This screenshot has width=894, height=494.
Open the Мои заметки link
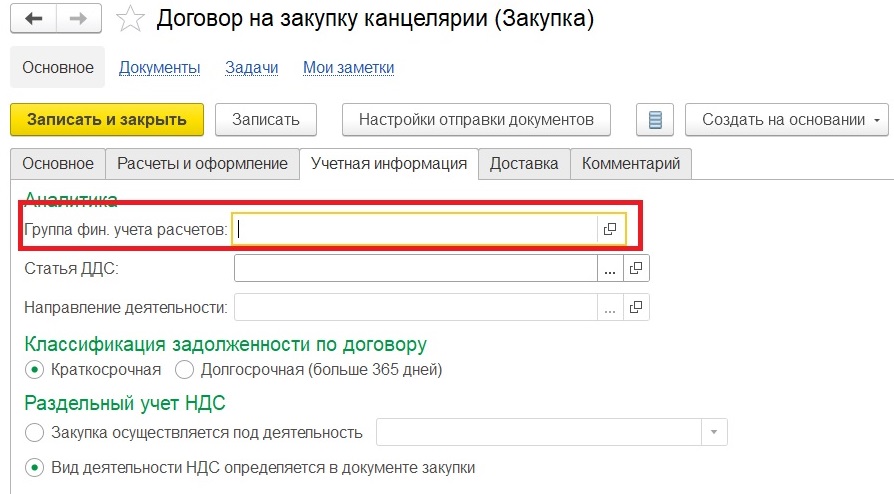348,67
